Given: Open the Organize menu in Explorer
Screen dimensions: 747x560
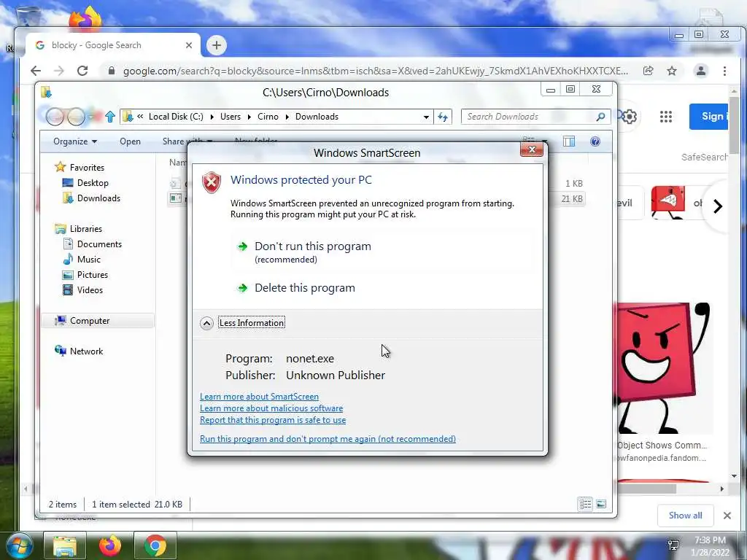Looking at the screenshot, I should coord(75,141).
